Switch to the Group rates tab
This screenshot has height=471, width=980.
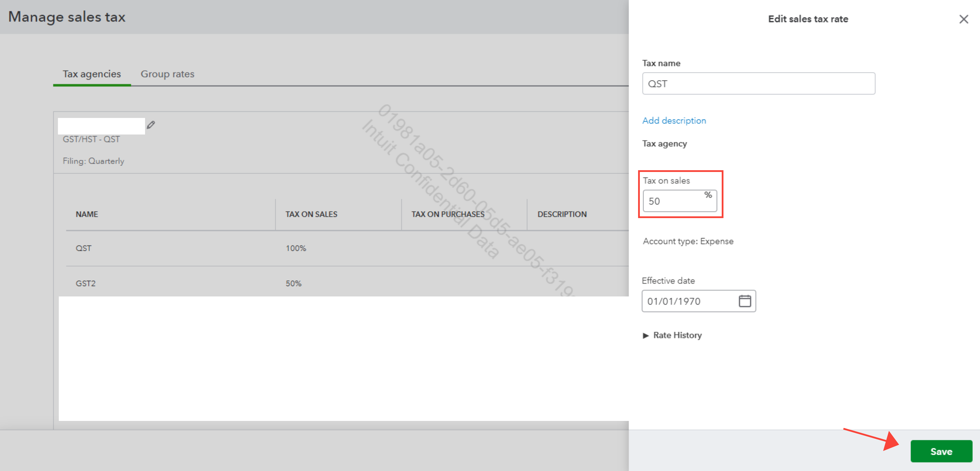(167, 74)
